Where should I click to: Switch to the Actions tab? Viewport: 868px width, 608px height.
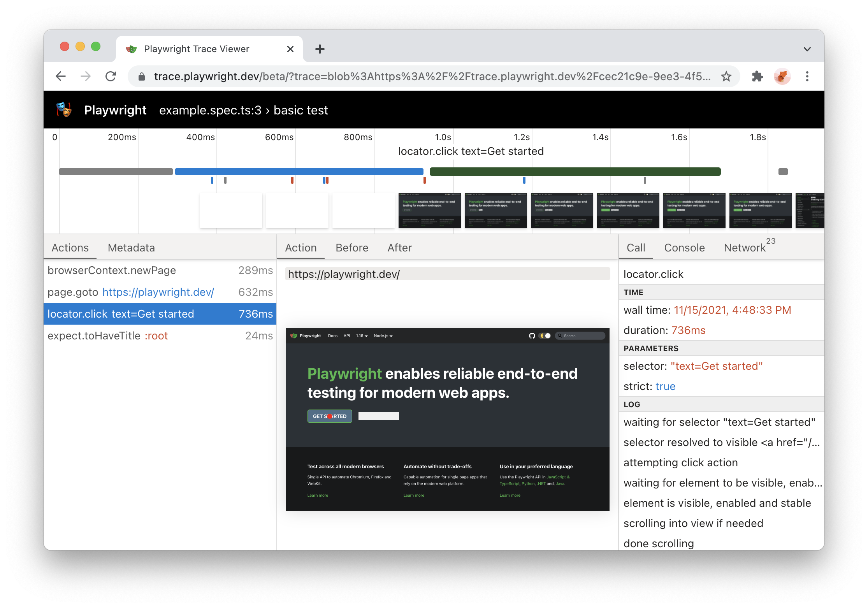pyautogui.click(x=70, y=248)
